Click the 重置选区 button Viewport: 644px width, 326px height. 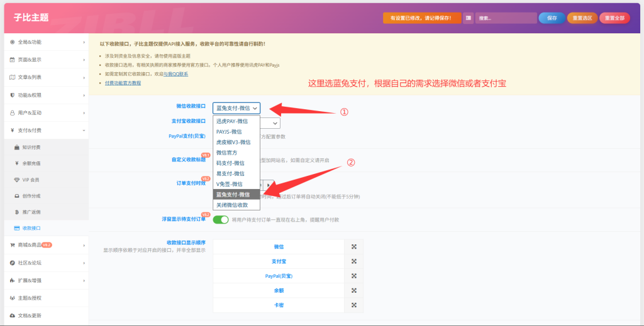pos(582,18)
